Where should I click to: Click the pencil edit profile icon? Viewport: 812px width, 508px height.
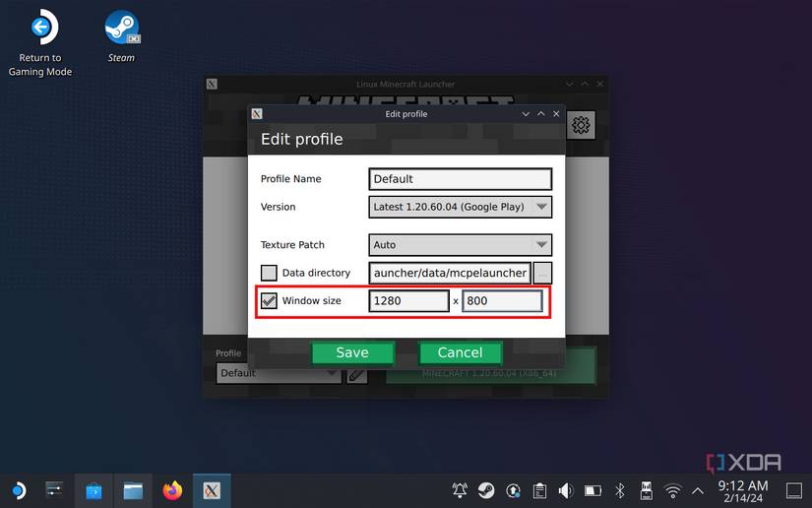point(356,374)
